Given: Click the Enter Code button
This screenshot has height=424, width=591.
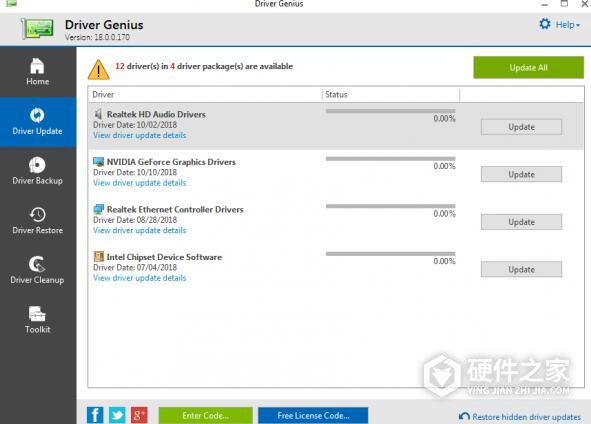Looking at the screenshot, I should point(205,415).
